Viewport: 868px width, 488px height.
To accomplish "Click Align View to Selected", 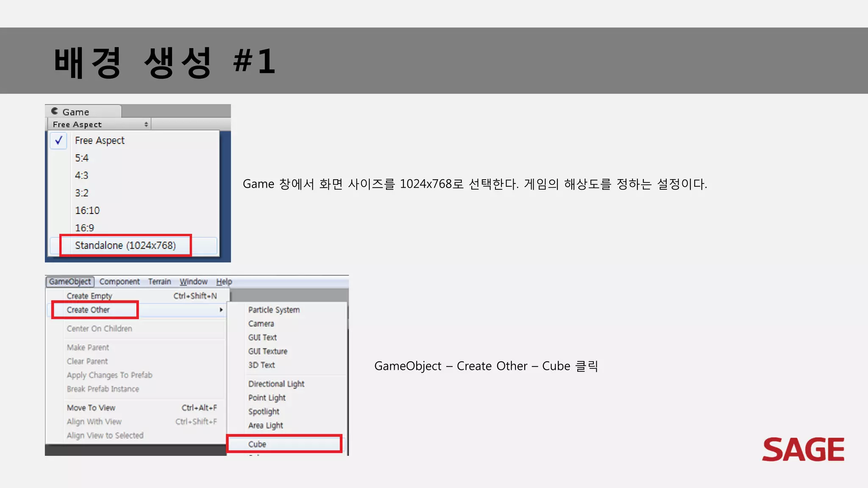I will [x=105, y=435].
